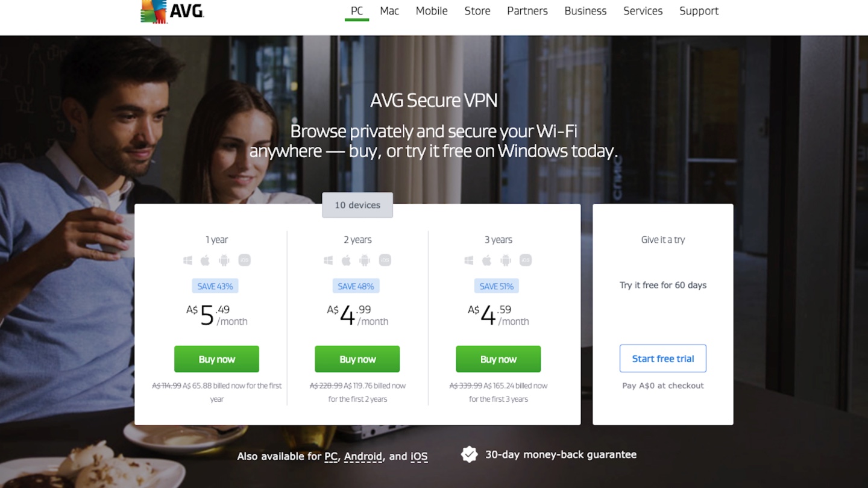Follow the iOS availability link

coord(419,456)
